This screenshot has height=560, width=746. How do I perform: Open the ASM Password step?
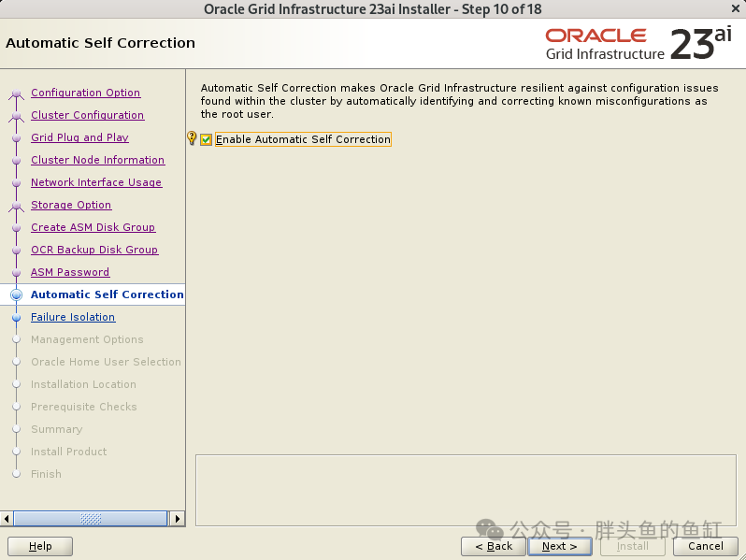coord(70,272)
